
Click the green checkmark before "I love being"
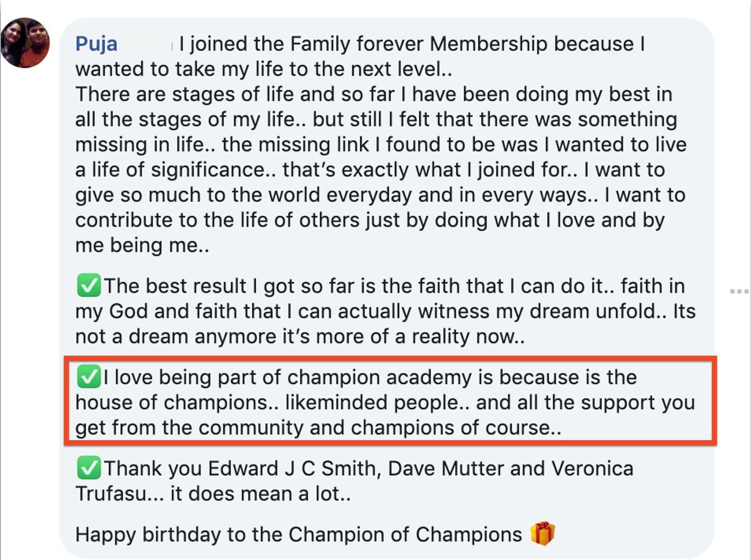point(88,377)
